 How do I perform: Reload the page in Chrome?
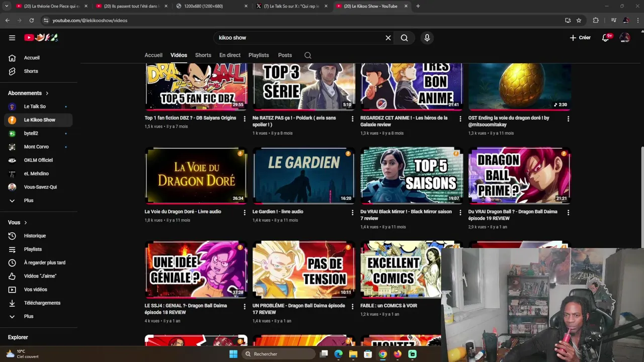[x=31, y=20]
